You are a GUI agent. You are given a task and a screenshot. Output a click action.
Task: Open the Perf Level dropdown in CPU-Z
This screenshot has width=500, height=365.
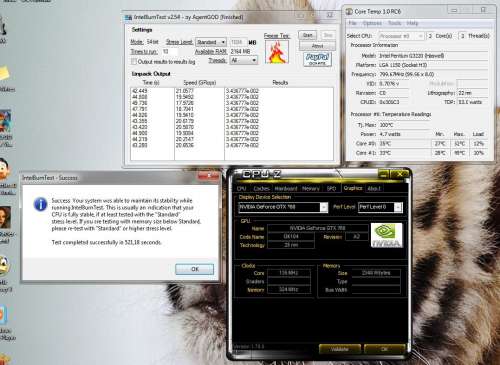[x=380, y=207]
